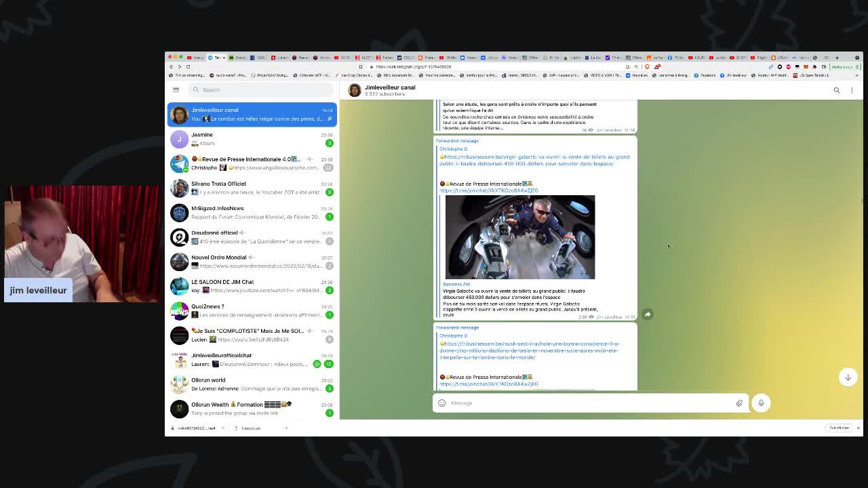
Task: Expand options for second downloaded file
Action: [286, 428]
